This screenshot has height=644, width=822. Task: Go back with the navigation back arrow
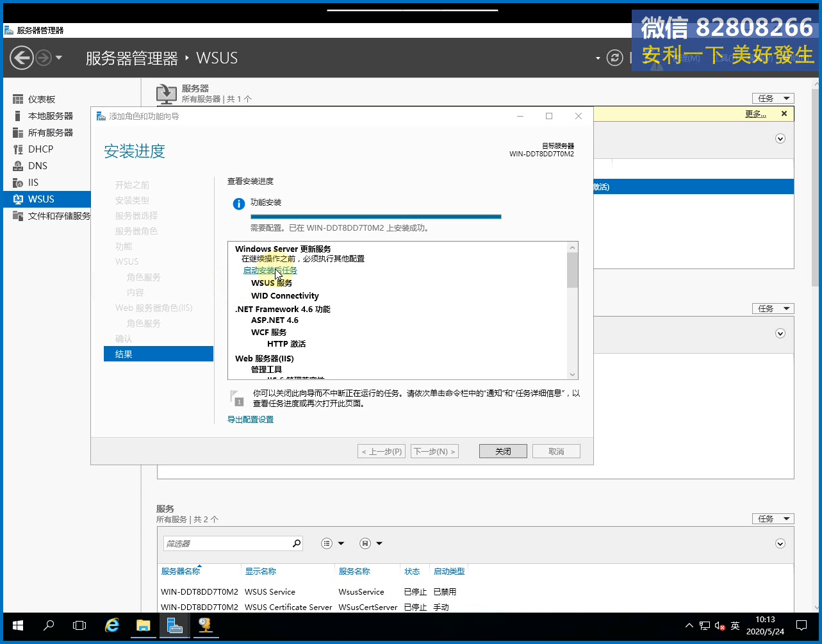22,58
